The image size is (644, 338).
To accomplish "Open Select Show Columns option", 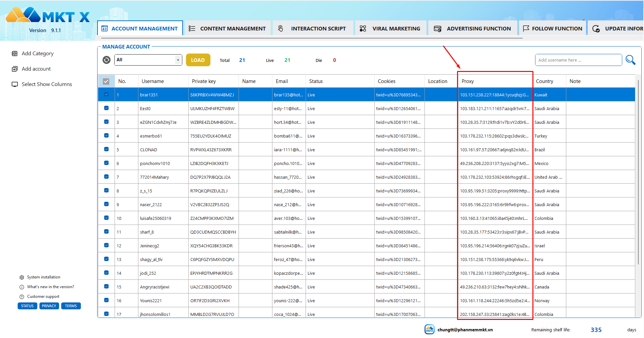I will [x=47, y=84].
